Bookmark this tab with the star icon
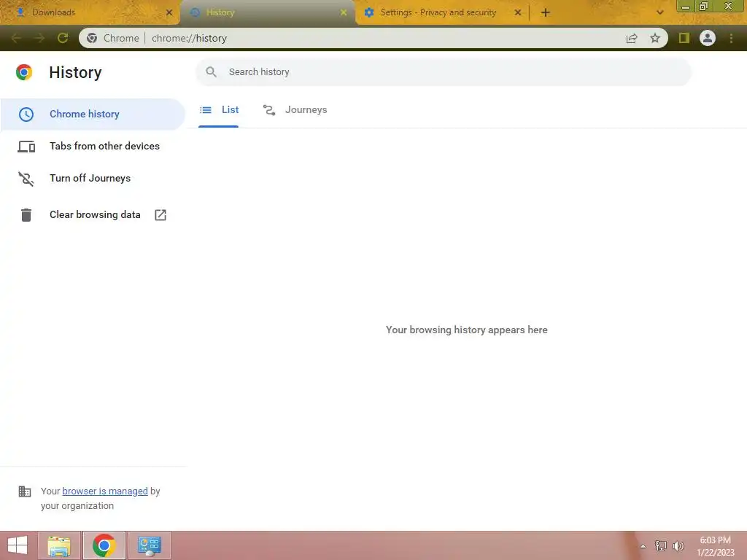This screenshot has width=747, height=560. click(655, 38)
